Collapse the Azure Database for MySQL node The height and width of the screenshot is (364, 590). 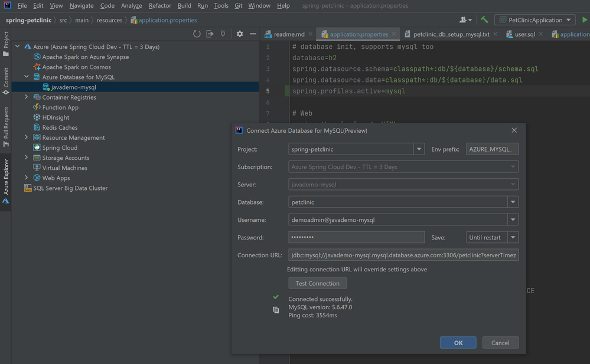coord(27,77)
